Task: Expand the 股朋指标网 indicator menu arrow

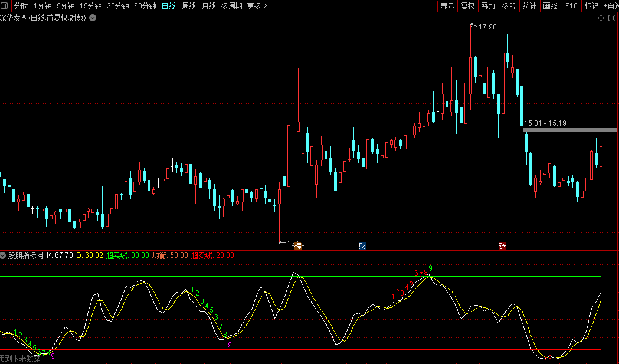Action: [3, 255]
